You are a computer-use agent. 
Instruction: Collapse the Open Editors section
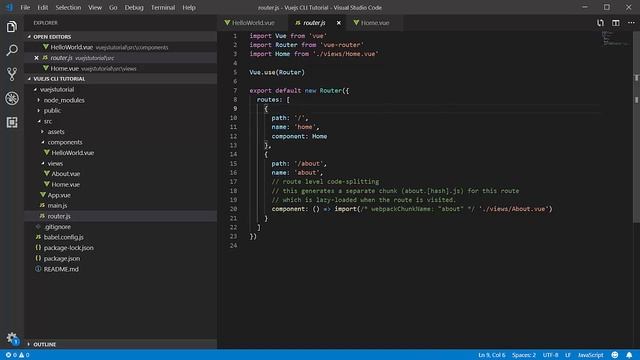[x=121, y=37]
